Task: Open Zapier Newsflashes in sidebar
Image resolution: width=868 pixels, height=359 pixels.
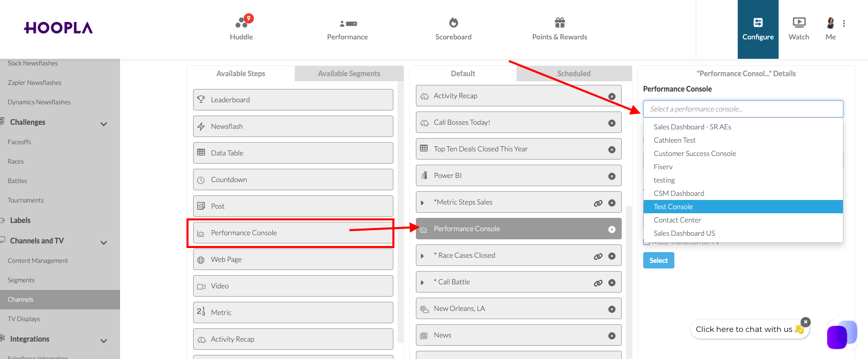Action: click(35, 83)
